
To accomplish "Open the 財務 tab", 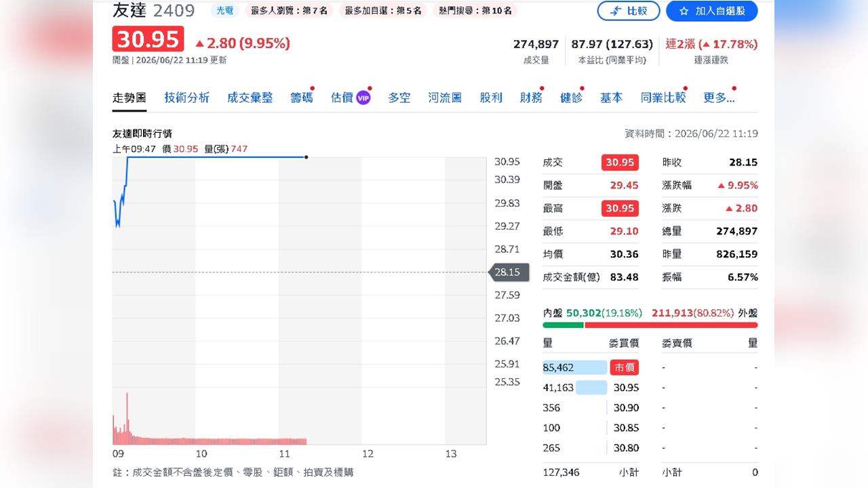I will tap(531, 98).
